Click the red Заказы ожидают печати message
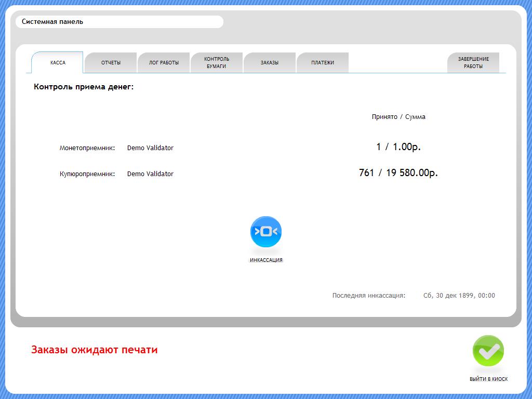This screenshot has height=399, width=532. [95, 350]
